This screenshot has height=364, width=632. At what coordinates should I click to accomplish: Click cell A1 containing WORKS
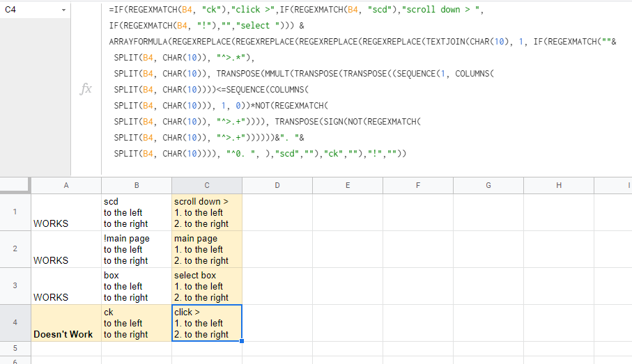(66, 212)
